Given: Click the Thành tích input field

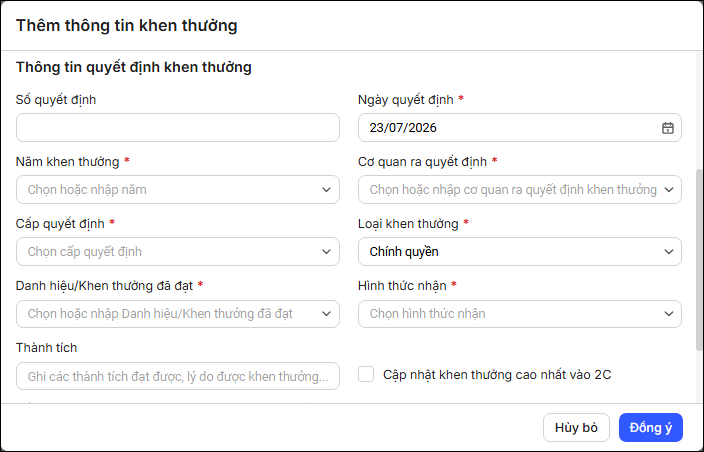Looking at the screenshot, I should pos(178,376).
